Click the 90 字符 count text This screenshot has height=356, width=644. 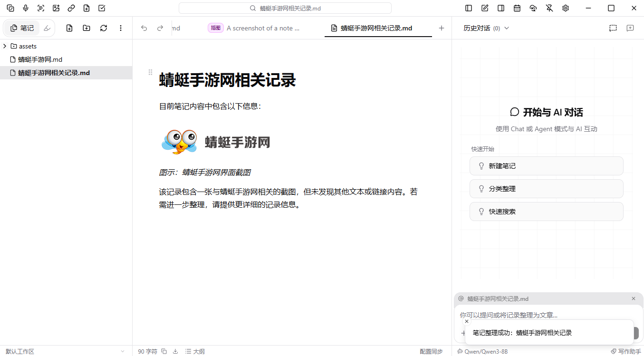pos(147,351)
